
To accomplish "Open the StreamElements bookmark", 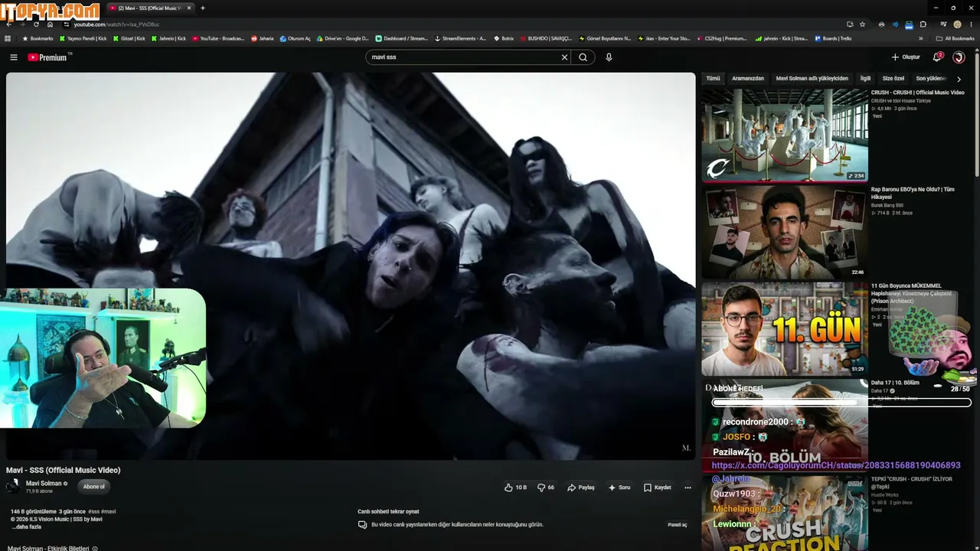I will point(460,38).
